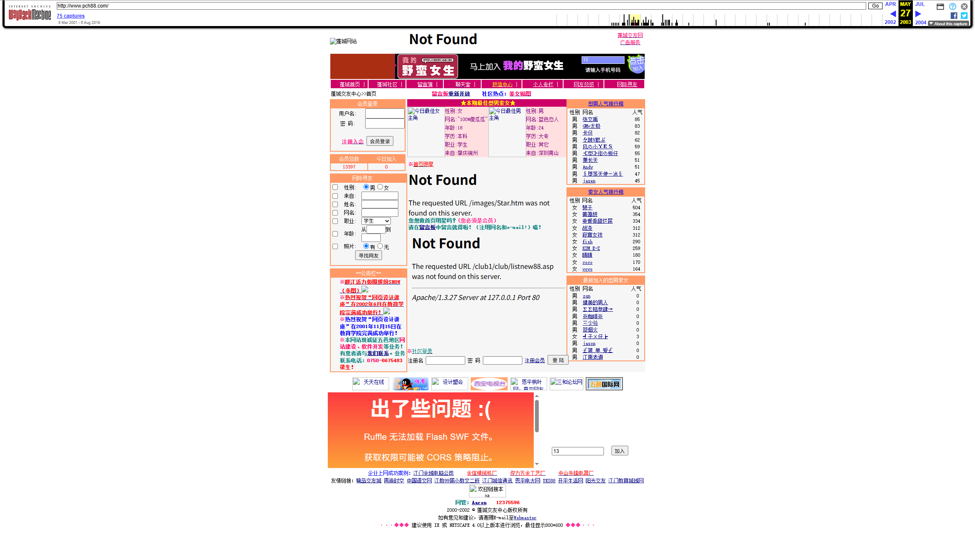
Task: Check the 职业 search filter checkbox
Action: [x=335, y=221]
